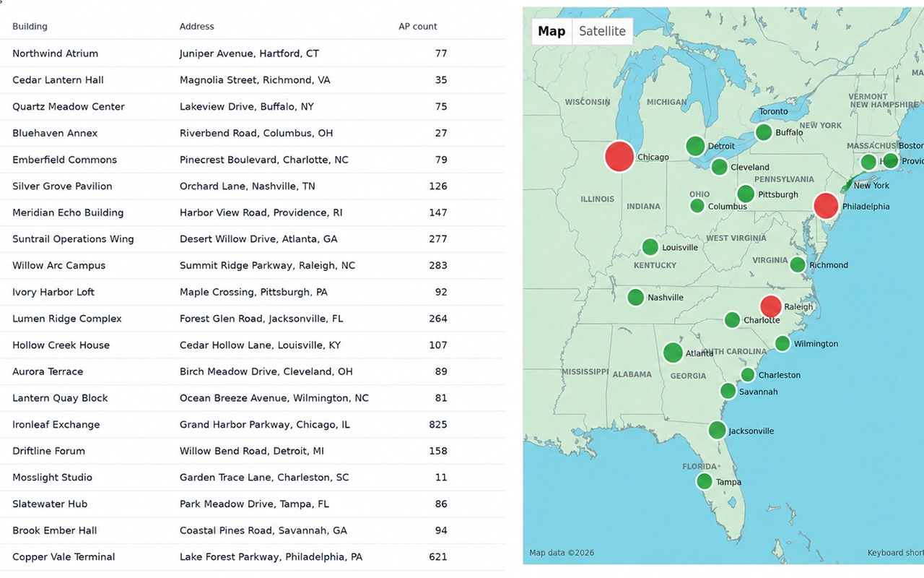Click the Cleveland marker on map
924x578 pixels.
[719, 167]
